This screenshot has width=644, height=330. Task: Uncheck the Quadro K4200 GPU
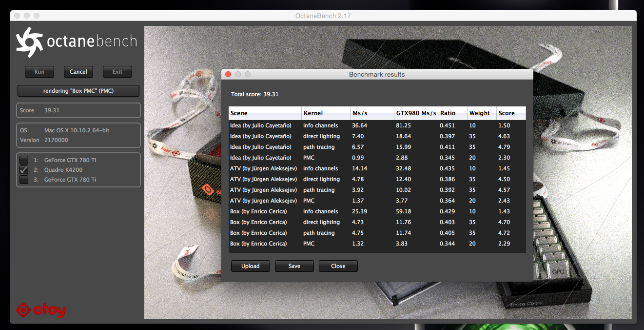23,170
